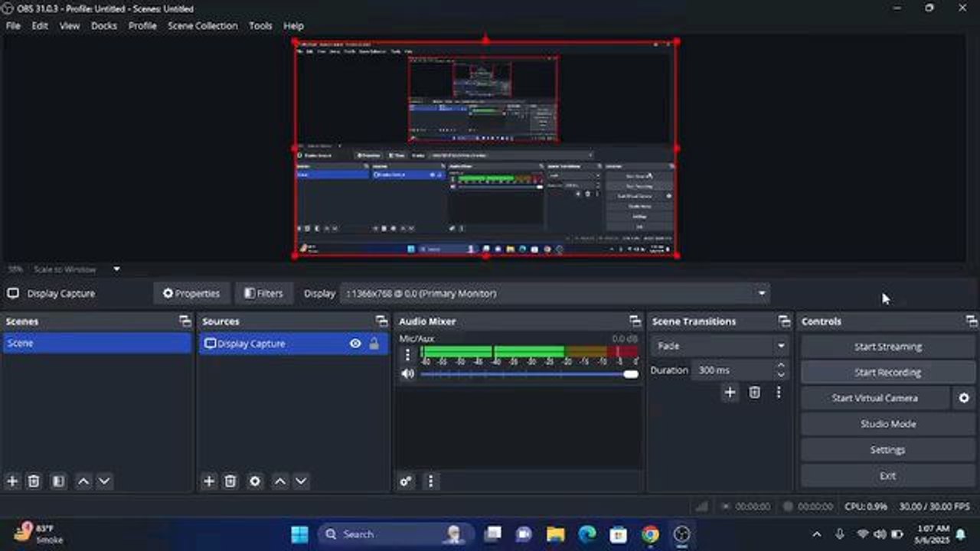Open the Edit menu
980x551 pixels.
tap(40, 25)
